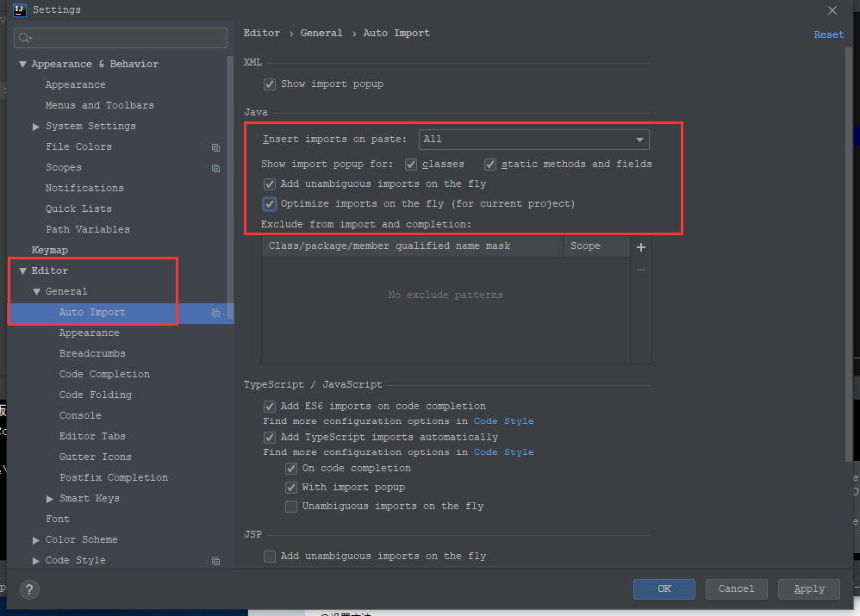Select Console settings

80,416
